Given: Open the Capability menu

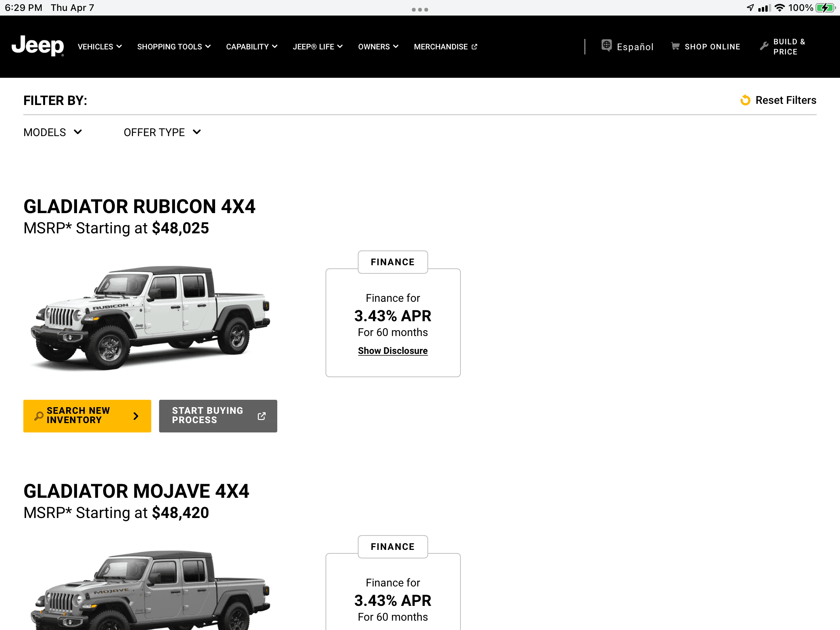Looking at the screenshot, I should (252, 47).
